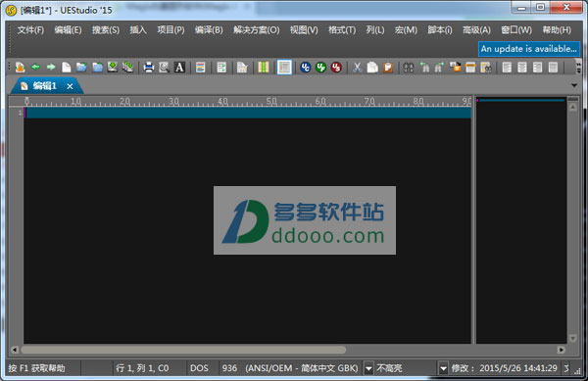Click the colored lines list icon
The image size is (588, 381).
[x=201, y=67]
